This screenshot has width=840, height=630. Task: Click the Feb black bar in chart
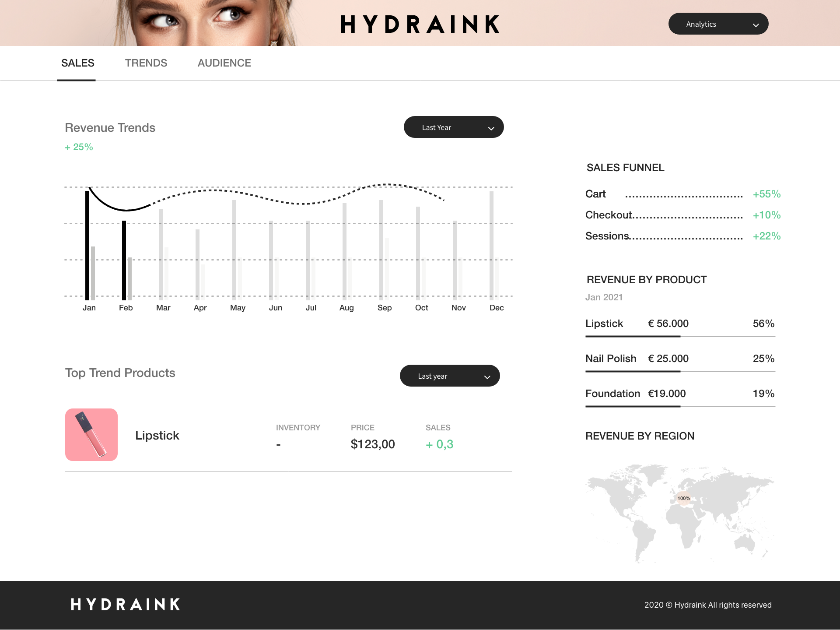[124, 260]
